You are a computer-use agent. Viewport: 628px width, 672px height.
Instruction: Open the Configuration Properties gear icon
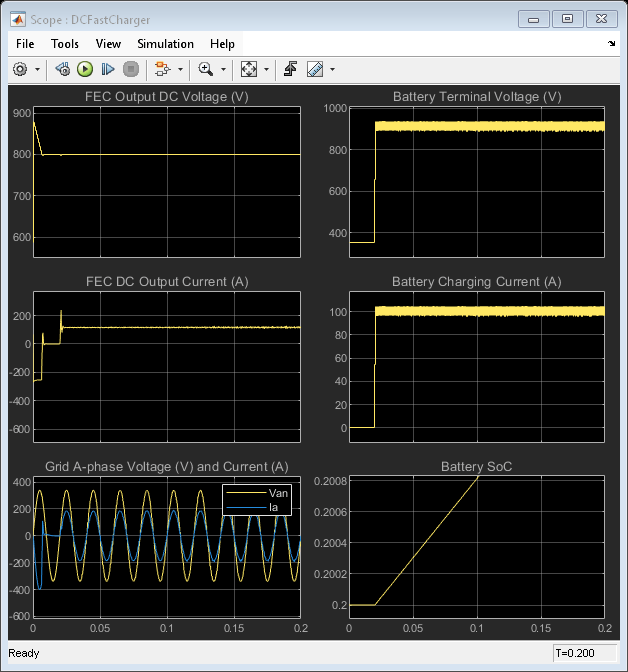20,69
